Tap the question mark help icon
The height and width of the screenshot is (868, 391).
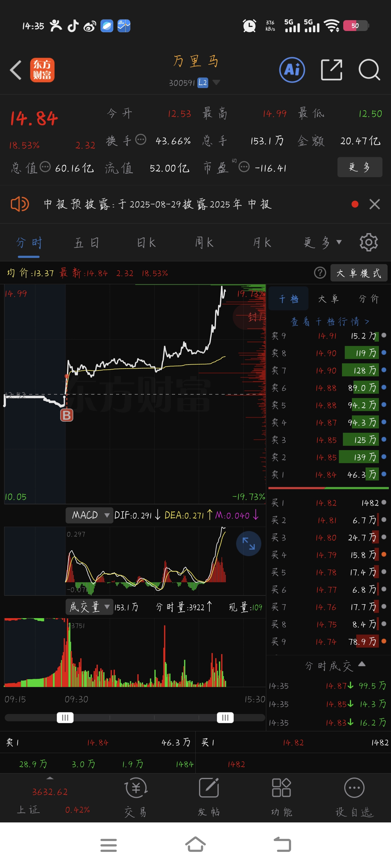pos(320,273)
